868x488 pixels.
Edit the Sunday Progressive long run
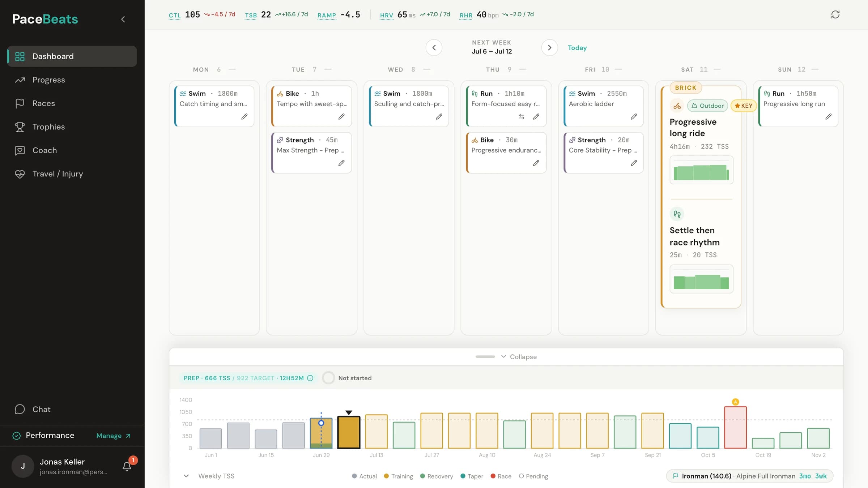tap(828, 116)
